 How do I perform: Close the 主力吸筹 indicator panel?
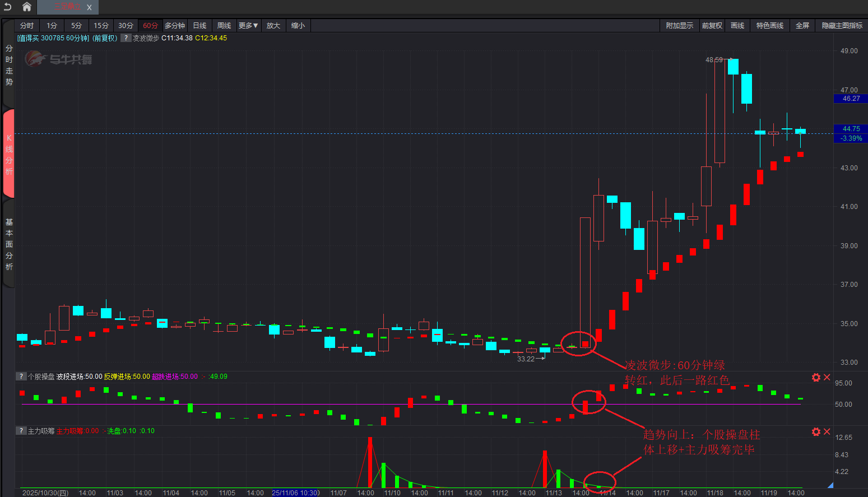coord(827,431)
